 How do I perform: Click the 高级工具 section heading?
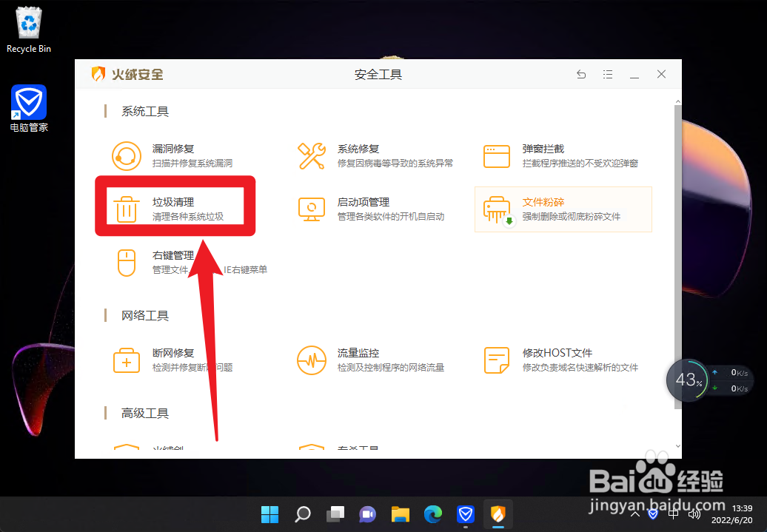[x=145, y=413]
